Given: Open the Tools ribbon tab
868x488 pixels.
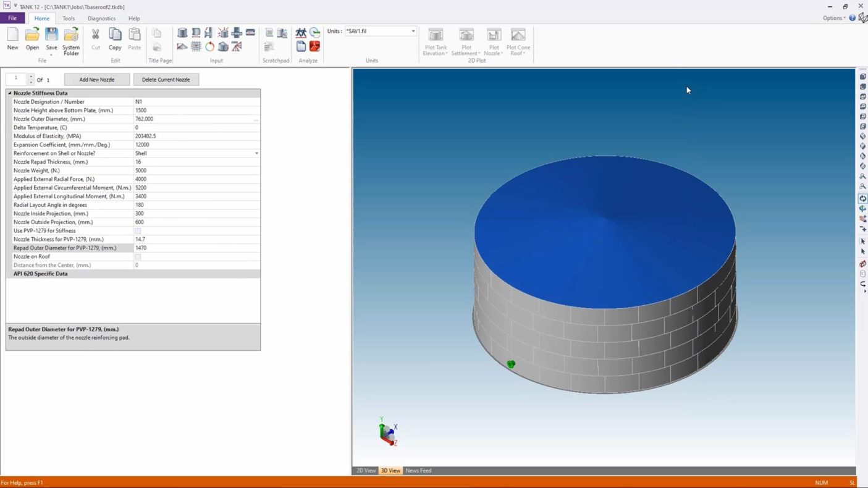Looking at the screenshot, I should [x=69, y=19].
